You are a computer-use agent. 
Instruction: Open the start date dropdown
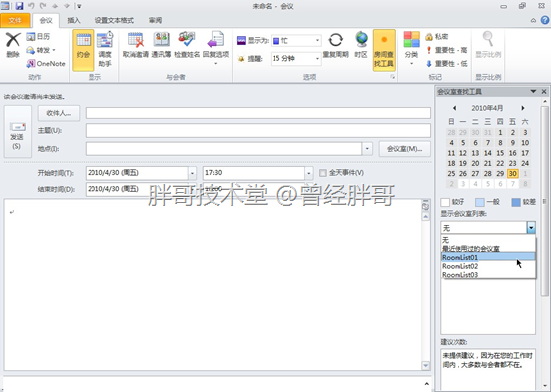point(192,173)
